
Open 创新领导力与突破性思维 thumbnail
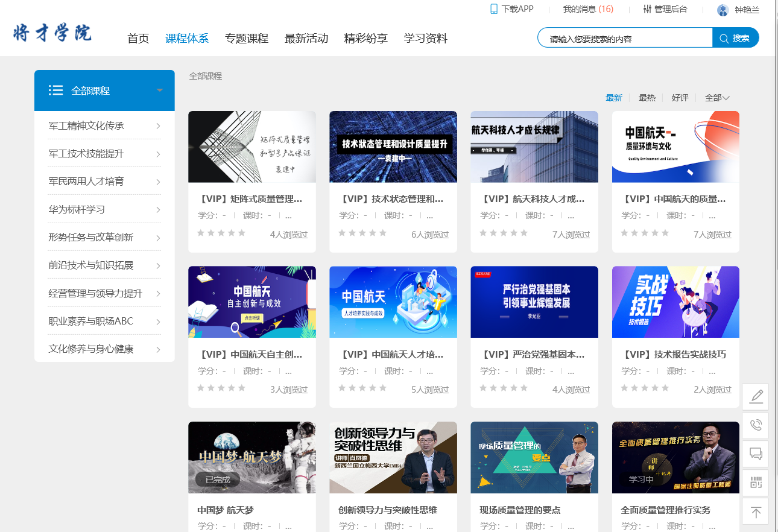click(393, 457)
